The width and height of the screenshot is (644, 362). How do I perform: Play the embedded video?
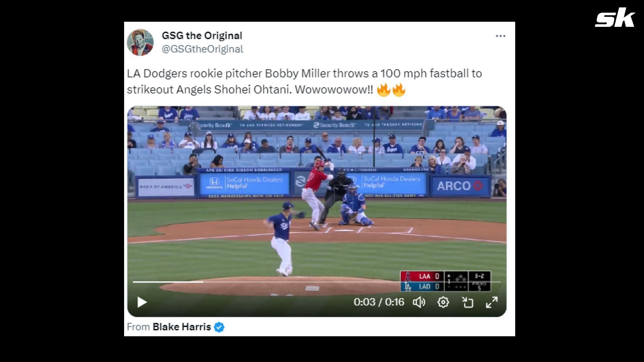pos(142,302)
